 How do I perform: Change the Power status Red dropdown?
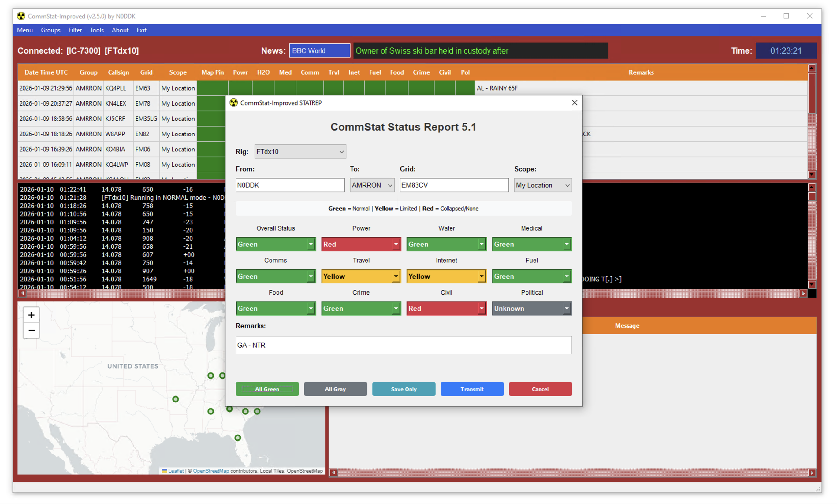361,244
